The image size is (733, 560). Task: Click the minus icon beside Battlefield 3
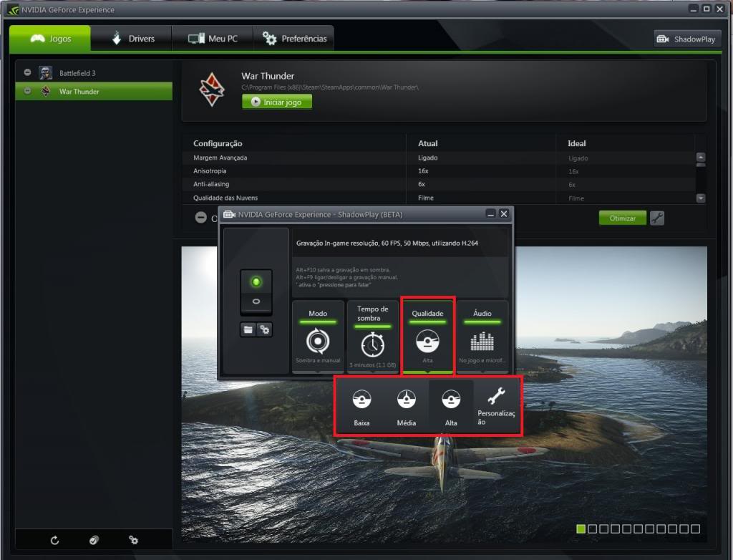point(28,72)
